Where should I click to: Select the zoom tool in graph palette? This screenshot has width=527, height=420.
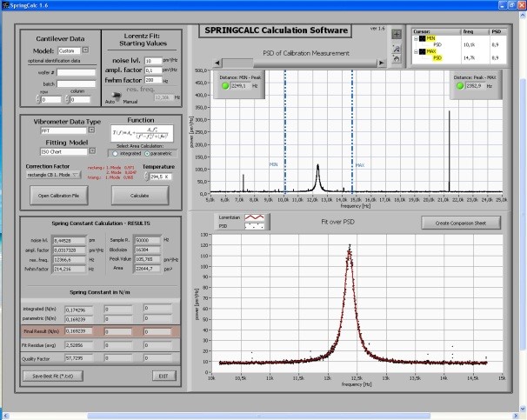point(397,49)
